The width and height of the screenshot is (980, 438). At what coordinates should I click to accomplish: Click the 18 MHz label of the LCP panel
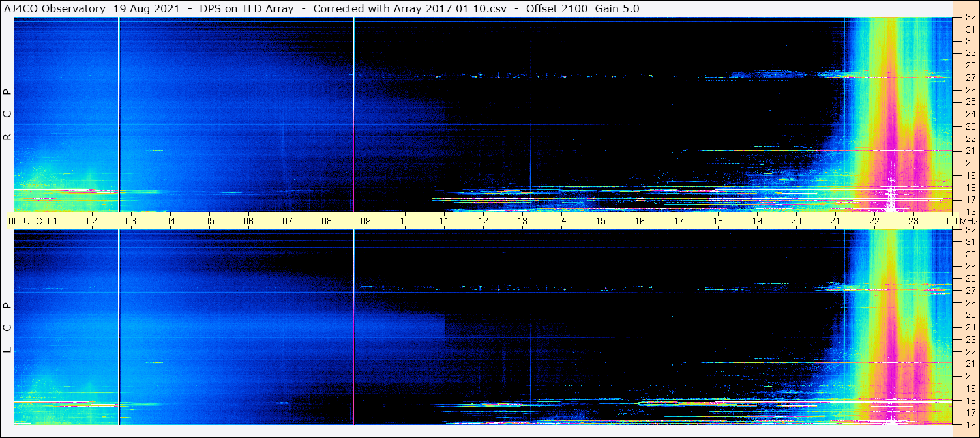click(970, 401)
